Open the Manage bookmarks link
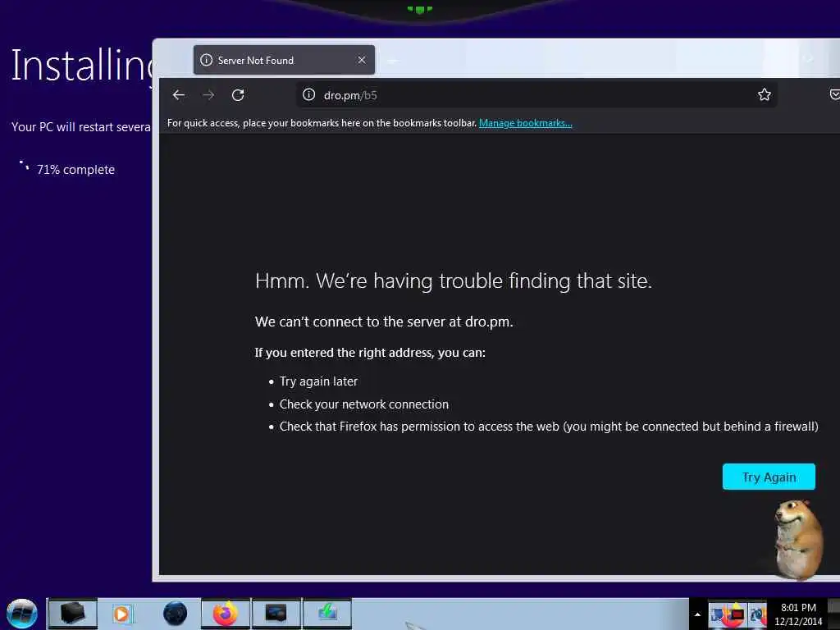840x630 pixels. point(525,123)
